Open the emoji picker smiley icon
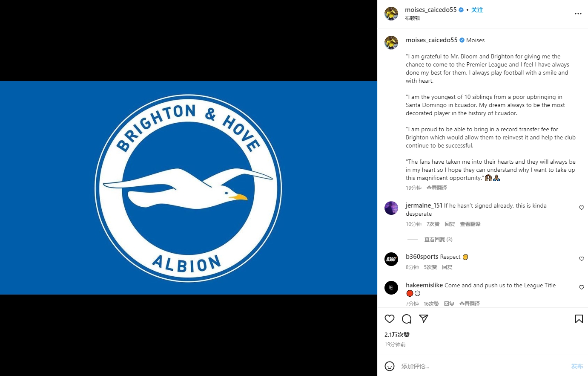Viewport: 588px width, 376px height. tap(390, 366)
